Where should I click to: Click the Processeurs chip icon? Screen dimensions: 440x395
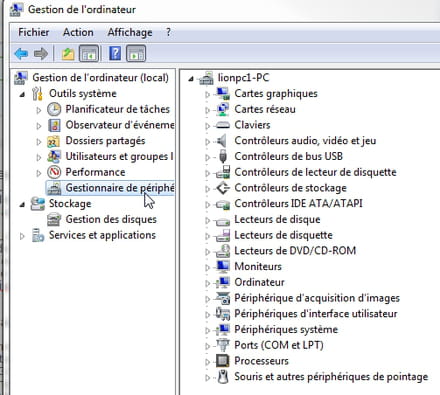(223, 361)
